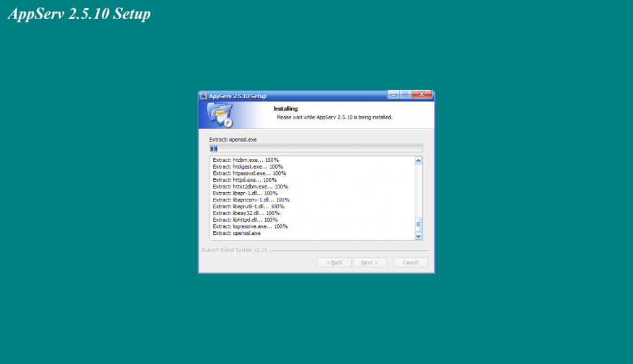This screenshot has width=633, height=364.
Task: Select the log line for libapr-1.dll
Action: (x=245, y=193)
